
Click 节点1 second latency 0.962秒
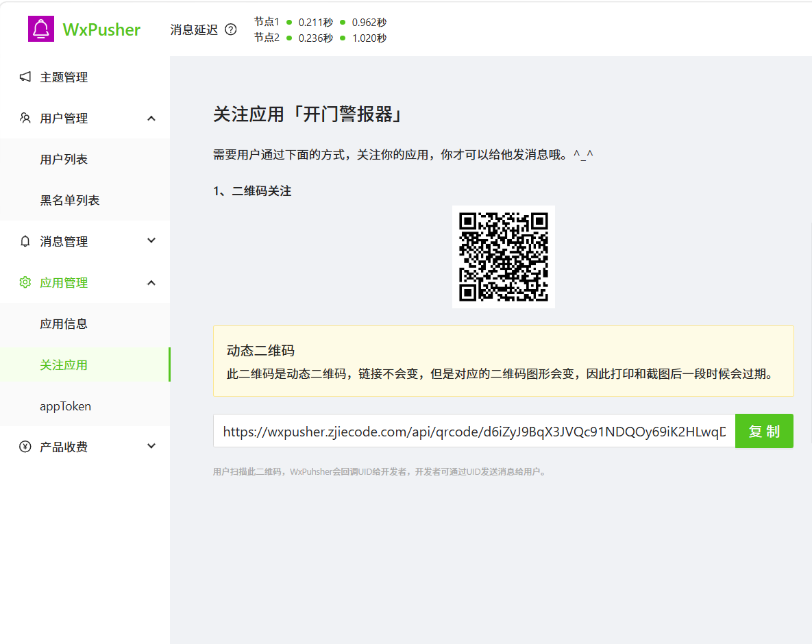pyautogui.click(x=369, y=22)
